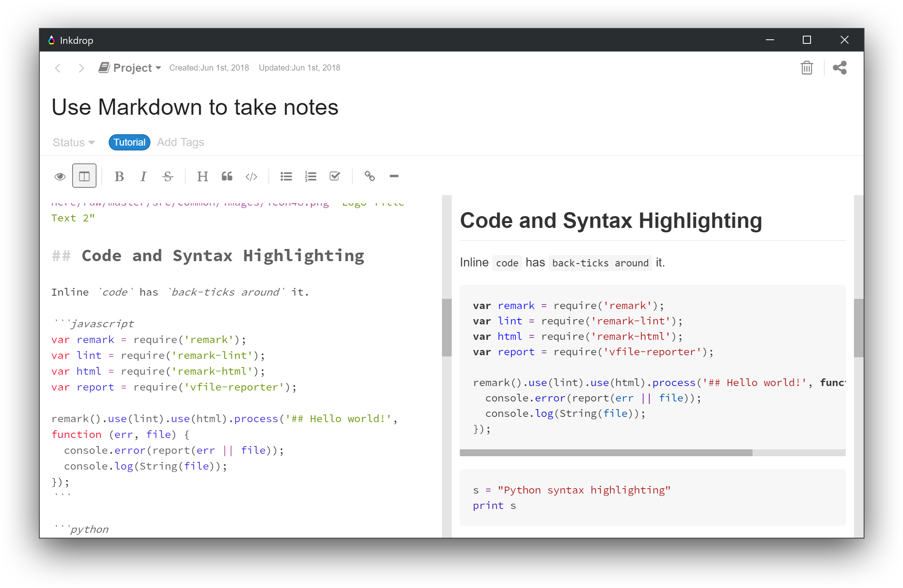Click the share note icon
The width and height of the screenshot is (903, 588).
[840, 68]
